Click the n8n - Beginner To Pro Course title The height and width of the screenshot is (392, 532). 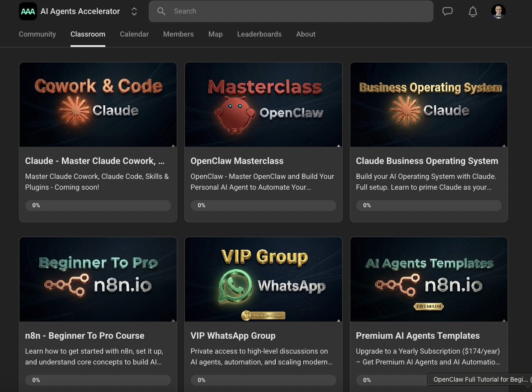click(85, 336)
